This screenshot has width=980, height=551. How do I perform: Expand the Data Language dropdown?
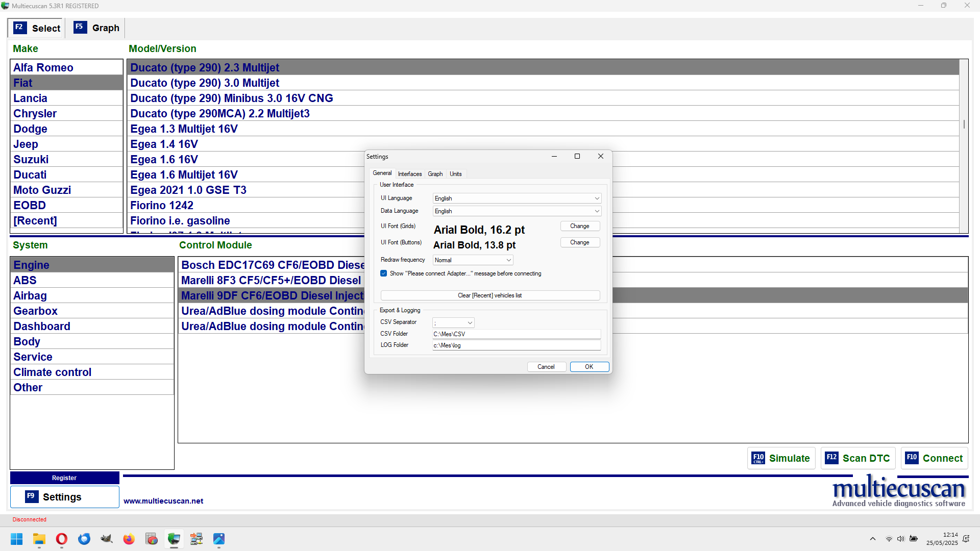517,211
